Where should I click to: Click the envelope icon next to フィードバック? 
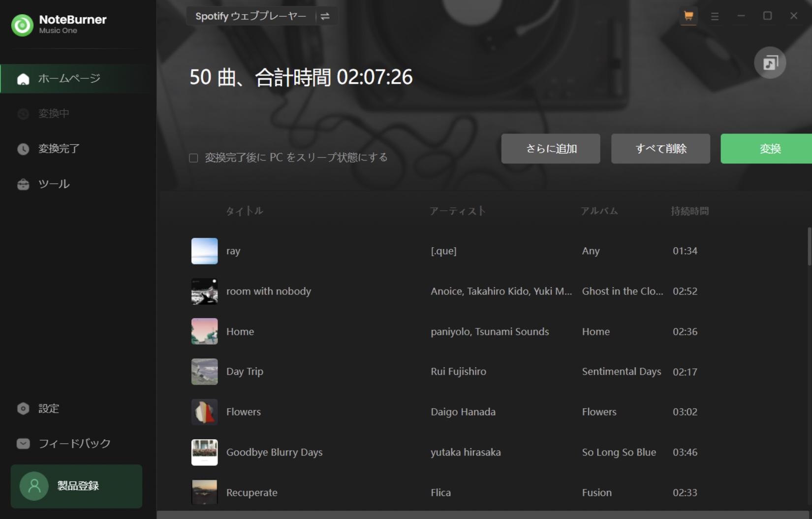(x=23, y=444)
